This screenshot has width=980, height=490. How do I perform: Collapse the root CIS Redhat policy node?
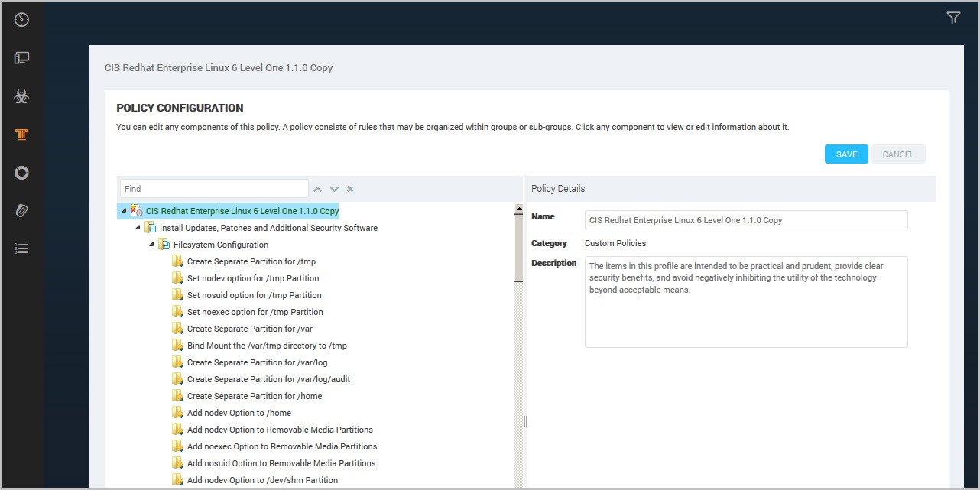[125, 211]
